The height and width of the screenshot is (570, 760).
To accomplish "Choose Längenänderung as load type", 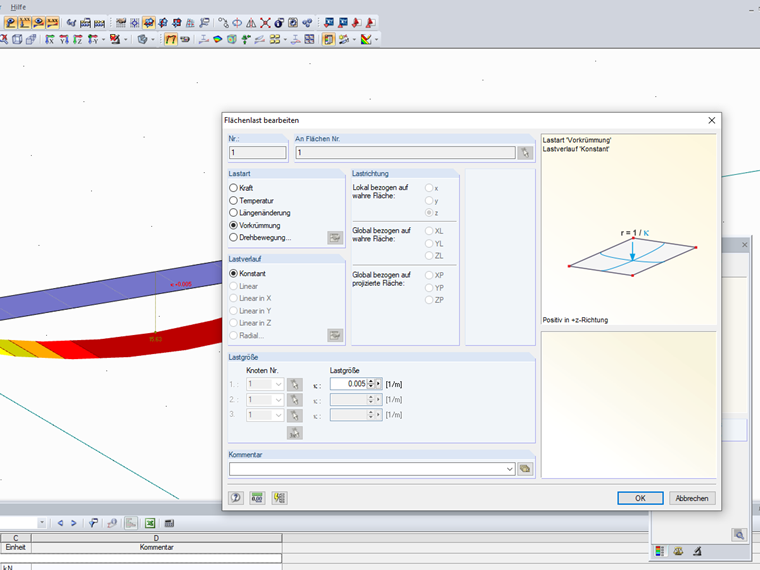I will click(233, 213).
